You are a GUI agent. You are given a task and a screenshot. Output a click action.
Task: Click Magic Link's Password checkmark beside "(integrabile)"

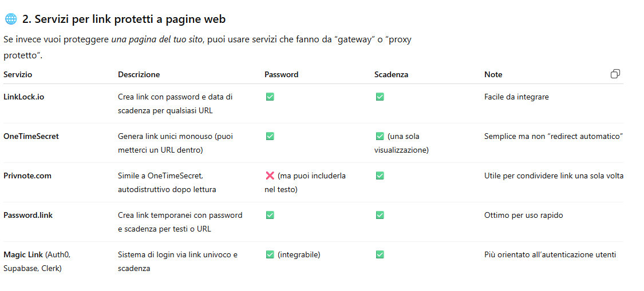click(x=270, y=254)
